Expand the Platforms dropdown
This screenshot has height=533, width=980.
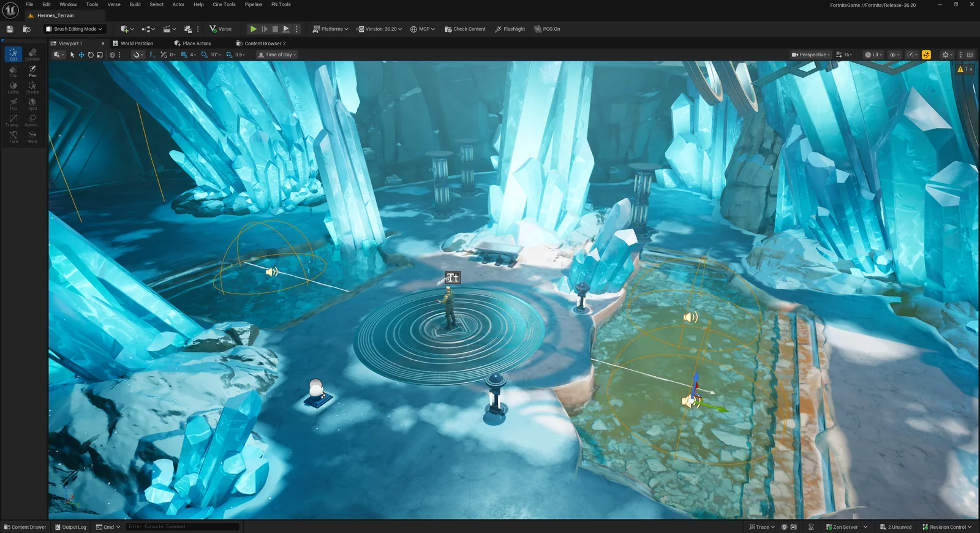(330, 29)
